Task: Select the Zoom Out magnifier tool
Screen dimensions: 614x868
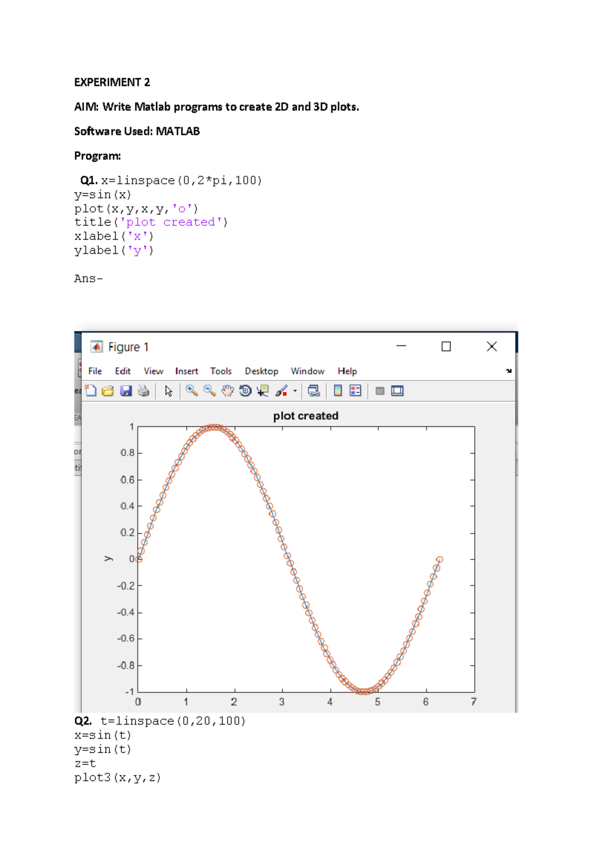Action: [209, 391]
